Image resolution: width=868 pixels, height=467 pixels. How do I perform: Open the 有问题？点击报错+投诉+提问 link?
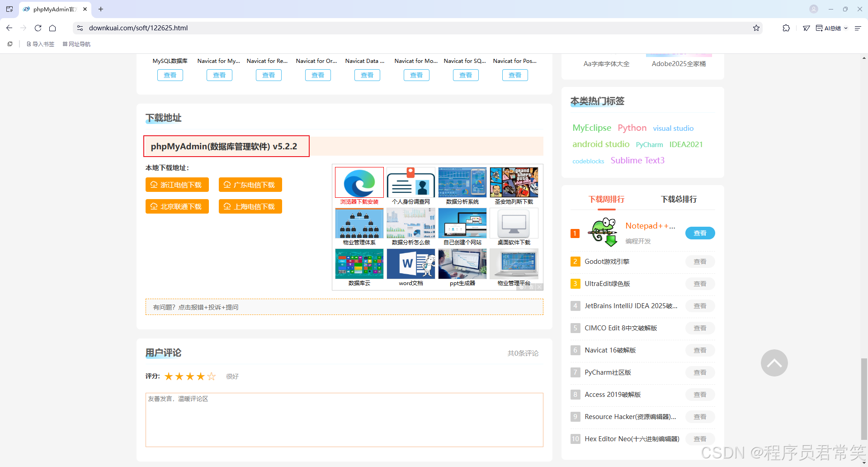point(196,307)
